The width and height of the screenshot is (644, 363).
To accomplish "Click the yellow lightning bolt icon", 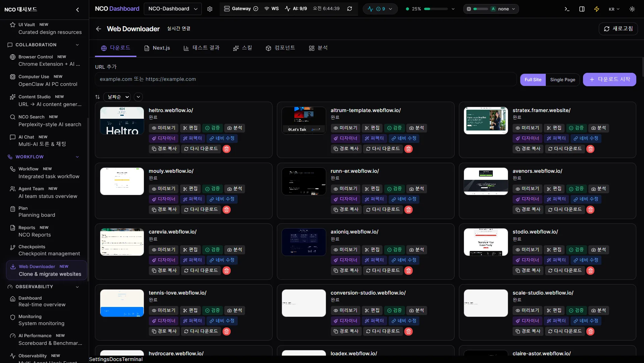I will (597, 9).
